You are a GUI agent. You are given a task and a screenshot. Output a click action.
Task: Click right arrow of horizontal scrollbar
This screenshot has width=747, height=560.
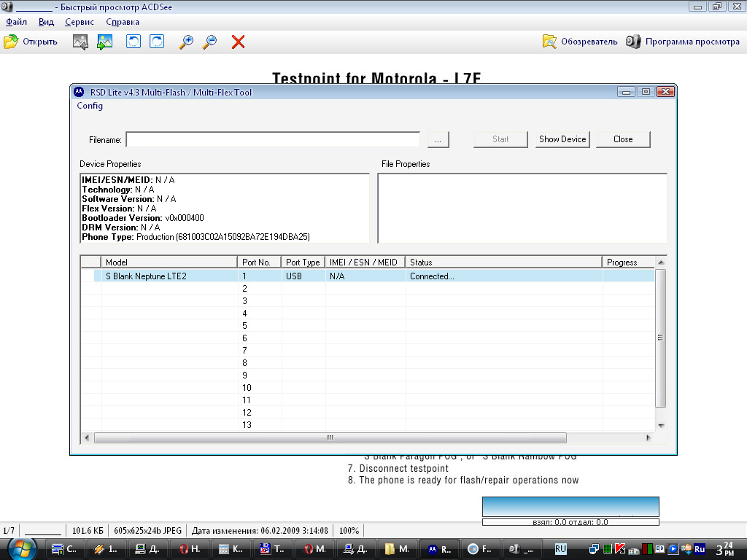click(649, 437)
